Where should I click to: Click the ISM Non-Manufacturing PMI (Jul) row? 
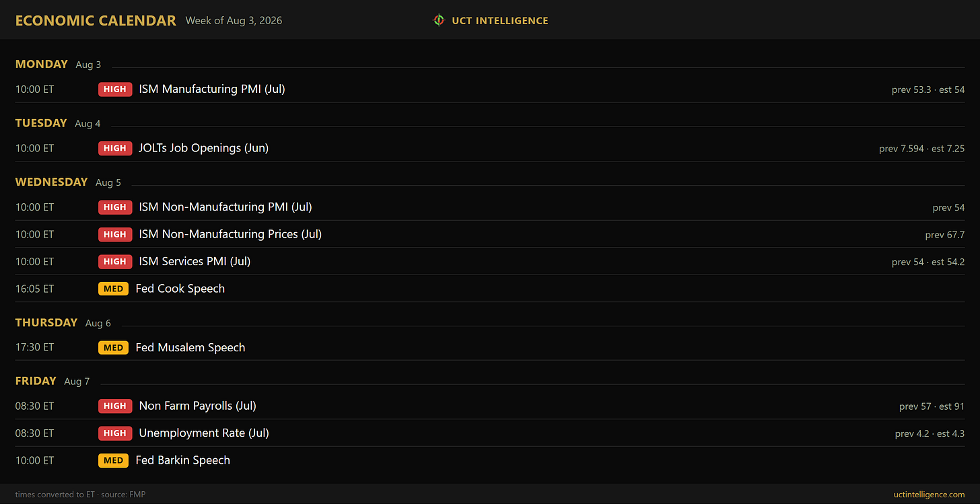point(490,207)
